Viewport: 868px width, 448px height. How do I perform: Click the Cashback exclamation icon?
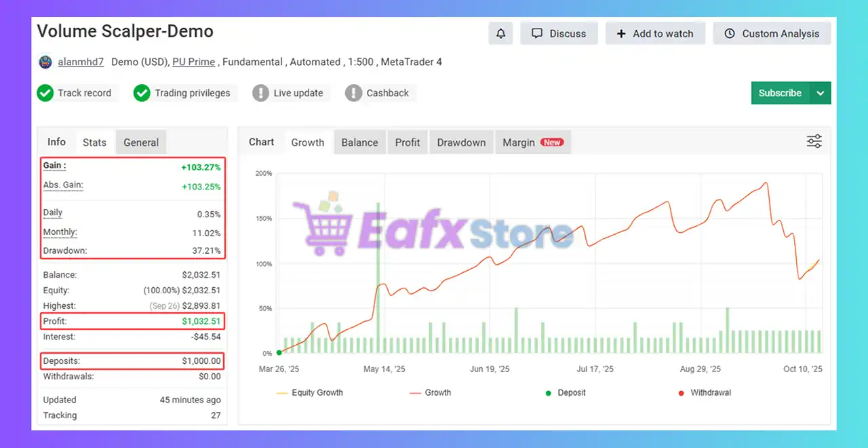[353, 93]
